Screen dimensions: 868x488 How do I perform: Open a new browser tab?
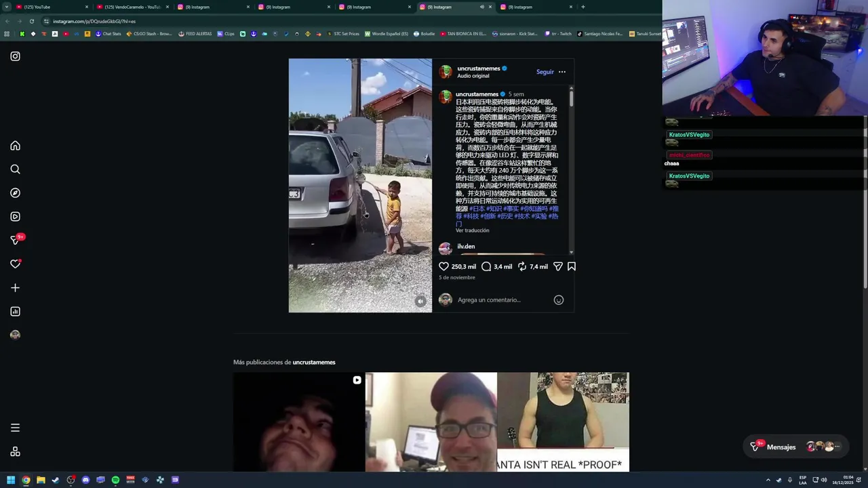click(x=583, y=7)
